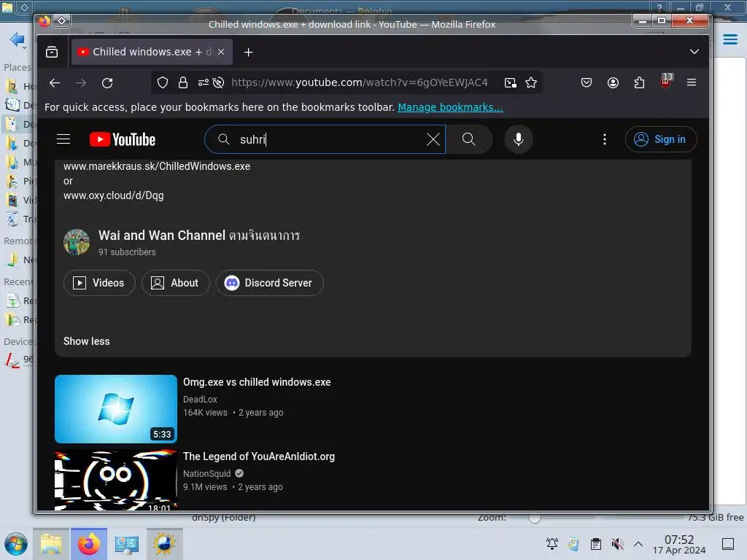The image size is (747, 560).
Task: Open notifications bell in system tray
Action: pos(552,544)
